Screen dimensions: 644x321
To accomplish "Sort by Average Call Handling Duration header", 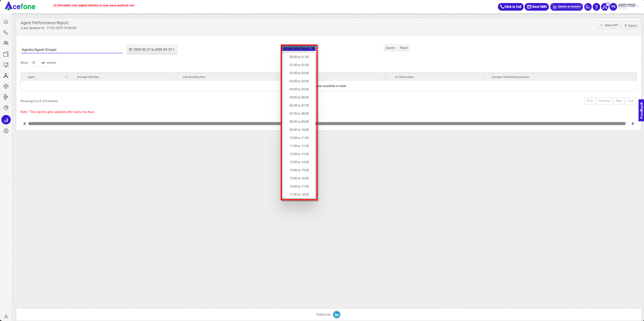I will pos(560,77).
